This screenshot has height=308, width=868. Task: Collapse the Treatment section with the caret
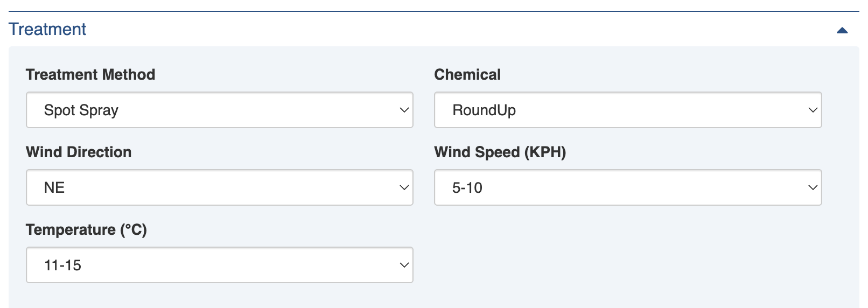point(842,30)
